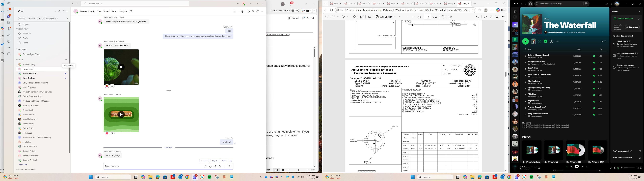Find text in the PDF with the search icon

[x=477, y=17]
